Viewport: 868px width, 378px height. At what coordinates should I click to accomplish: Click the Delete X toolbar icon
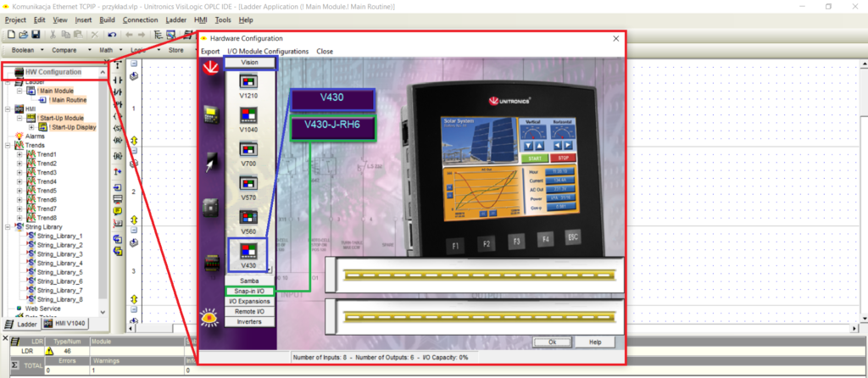point(95,35)
